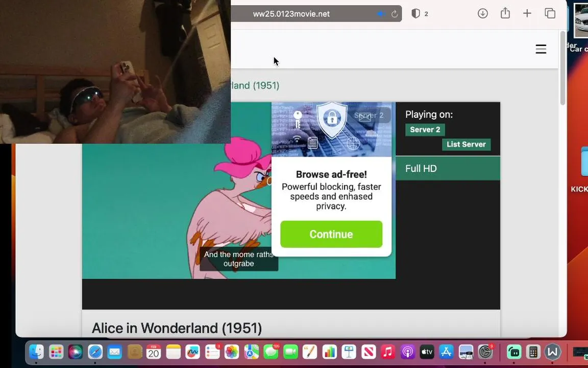
Task: Mute the tab via the blue speaker icon
Action: coord(381,14)
